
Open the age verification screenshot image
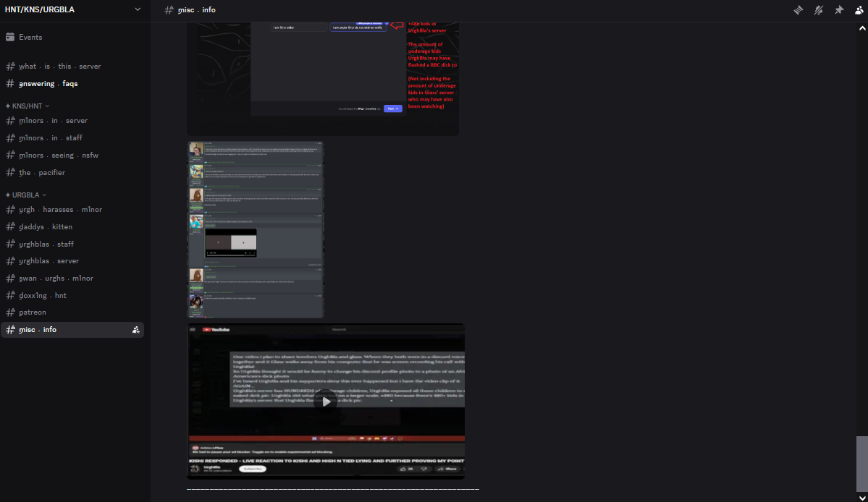pyautogui.click(x=323, y=79)
